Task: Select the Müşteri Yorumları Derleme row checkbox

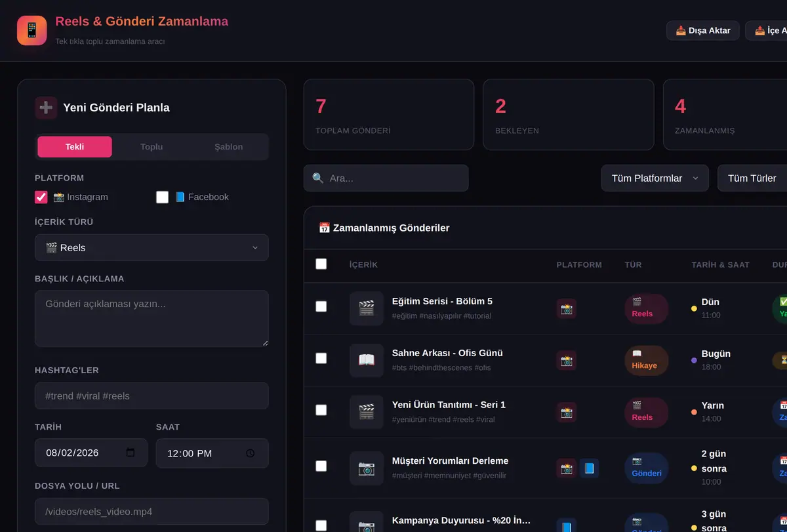Action: (x=321, y=466)
